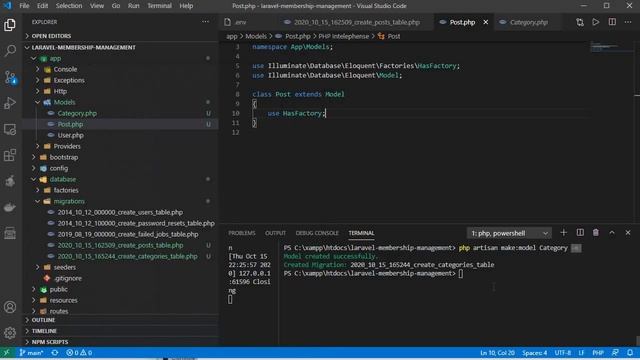Open 2014_10_12_000000_create_users_table.php file
The width and height of the screenshot is (640, 360).
[120, 212]
